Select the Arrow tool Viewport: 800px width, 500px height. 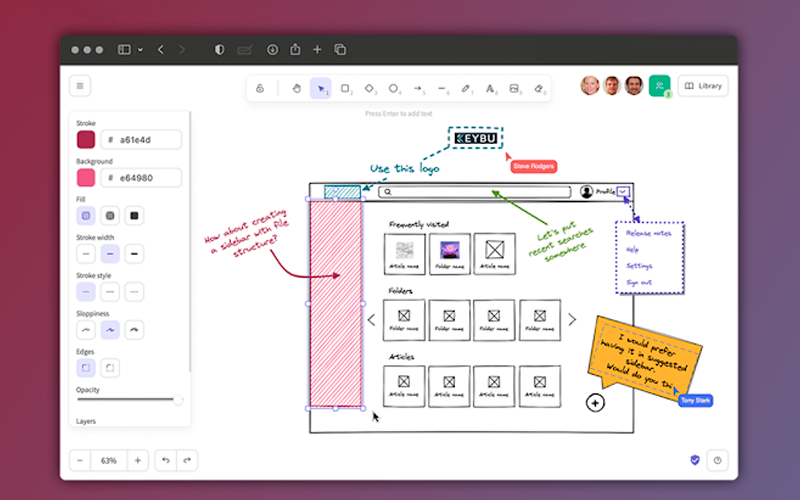[x=418, y=88]
